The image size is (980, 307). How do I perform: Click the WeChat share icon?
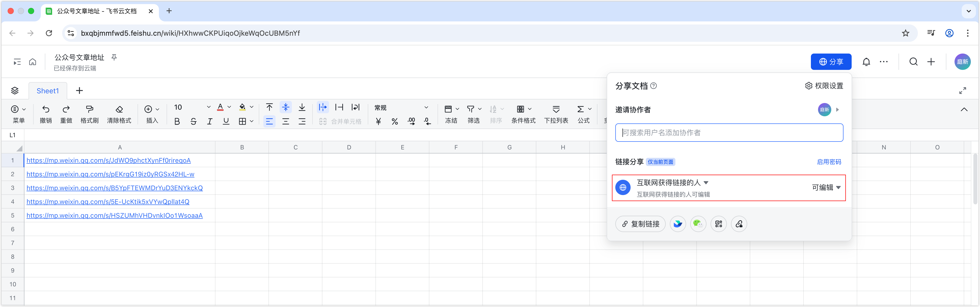pos(698,224)
